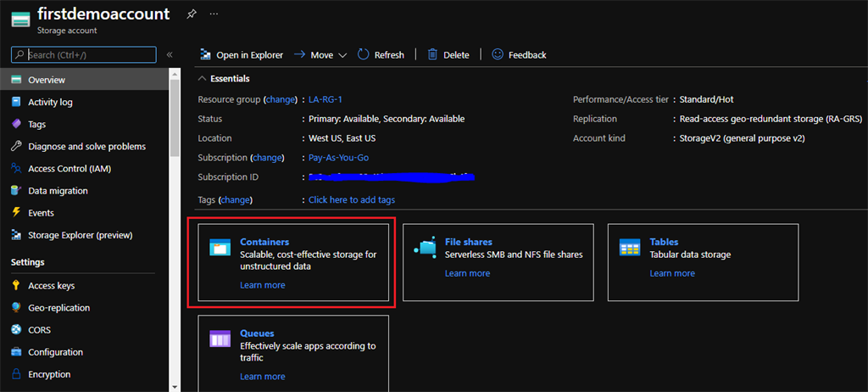Viewport: 868px width, 392px height.
Task: Click the Access keys key icon
Action: pyautogui.click(x=17, y=286)
